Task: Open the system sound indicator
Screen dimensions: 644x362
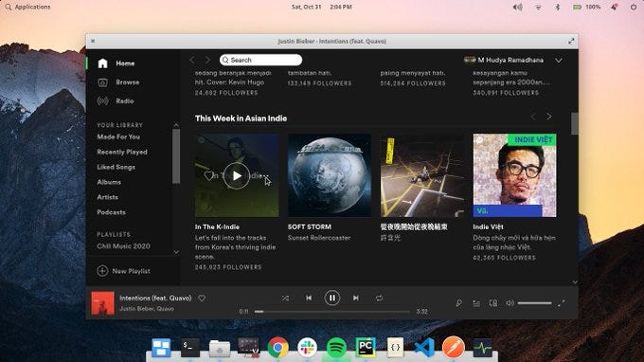Action: [x=517, y=7]
